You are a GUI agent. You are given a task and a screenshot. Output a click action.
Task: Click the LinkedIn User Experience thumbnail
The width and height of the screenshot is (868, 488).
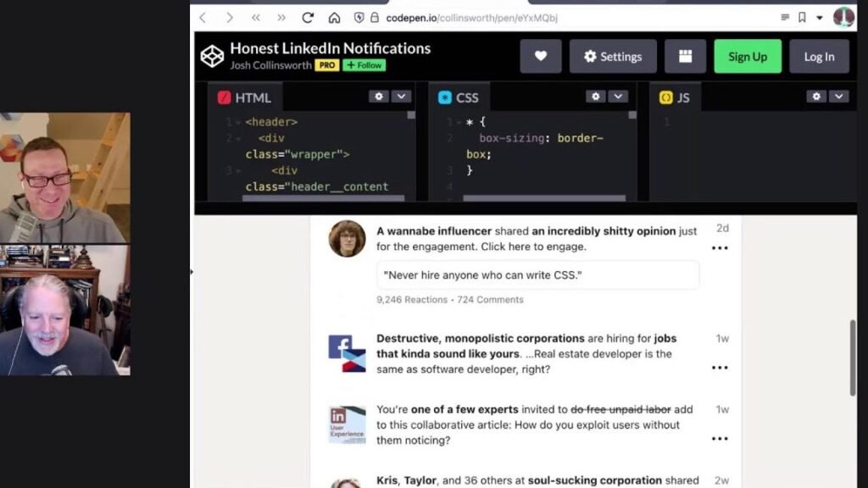pyautogui.click(x=347, y=425)
